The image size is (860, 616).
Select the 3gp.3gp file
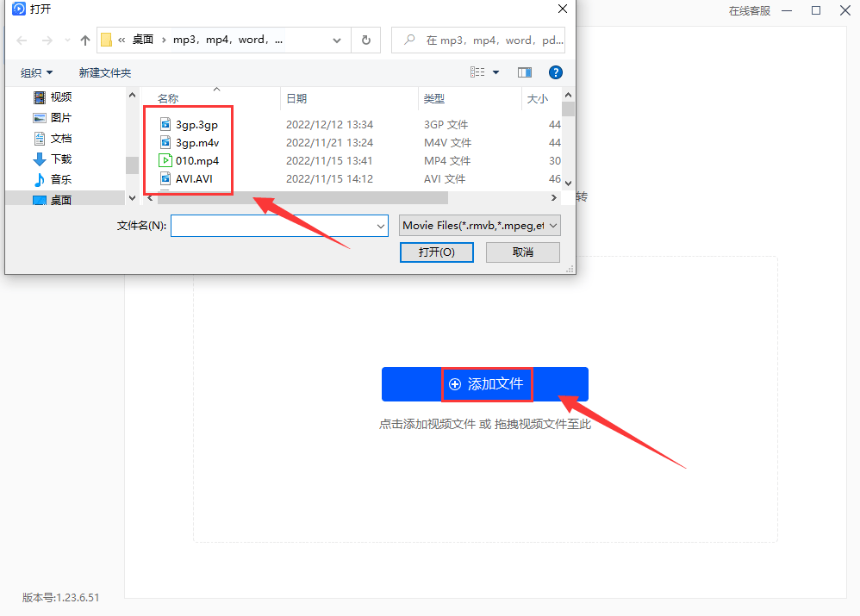tap(196, 125)
